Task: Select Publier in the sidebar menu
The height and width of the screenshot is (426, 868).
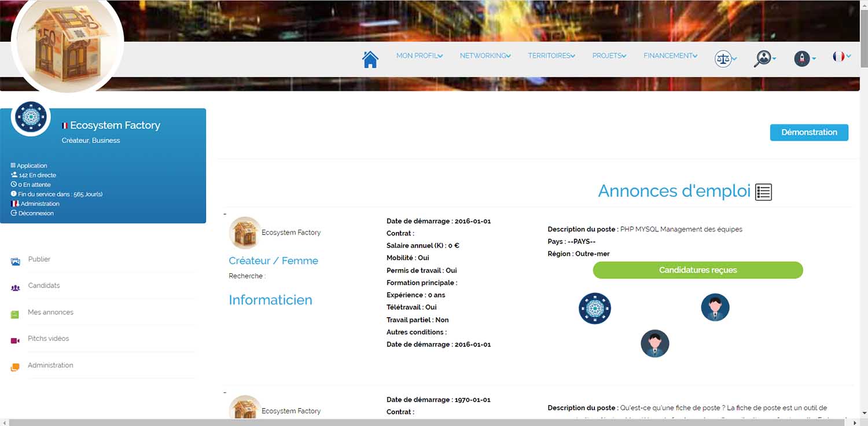Action: pyautogui.click(x=39, y=259)
